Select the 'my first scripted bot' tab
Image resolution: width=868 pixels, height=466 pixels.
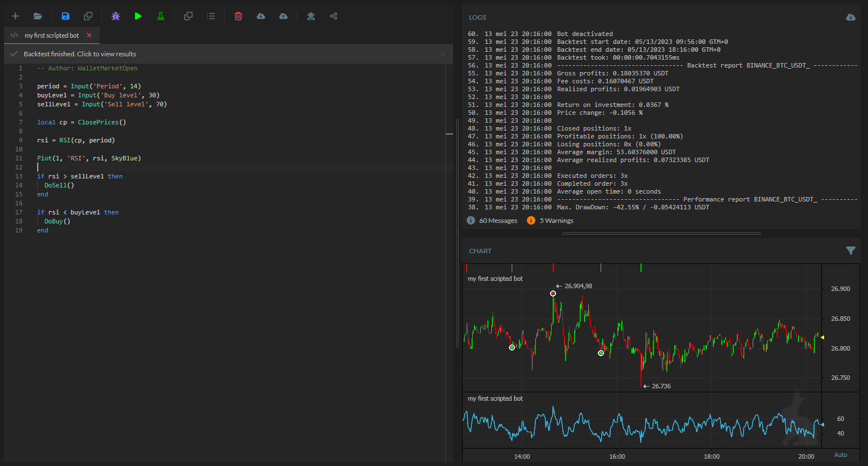pos(51,35)
